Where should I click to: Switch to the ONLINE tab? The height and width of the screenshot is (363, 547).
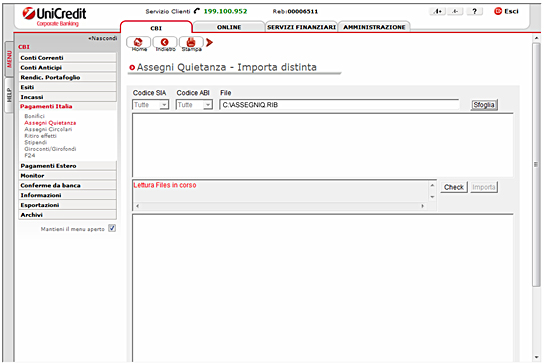[229, 27]
